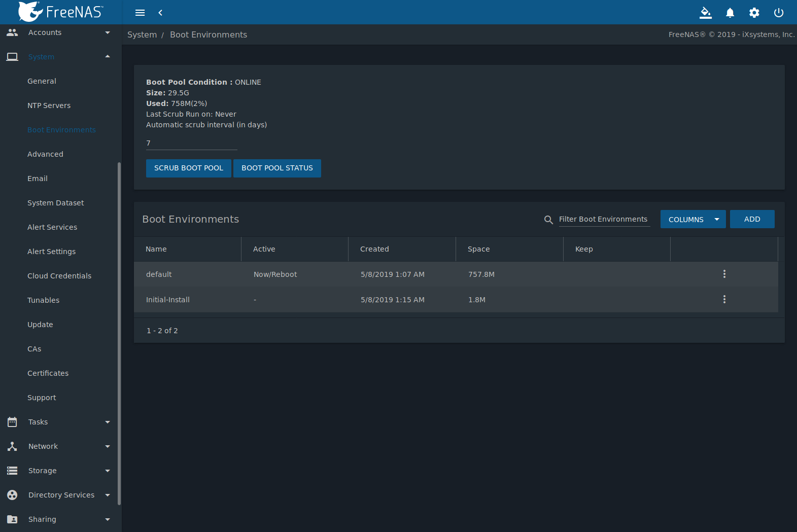Toggle the hamburger sidebar menu

pyautogui.click(x=140, y=13)
